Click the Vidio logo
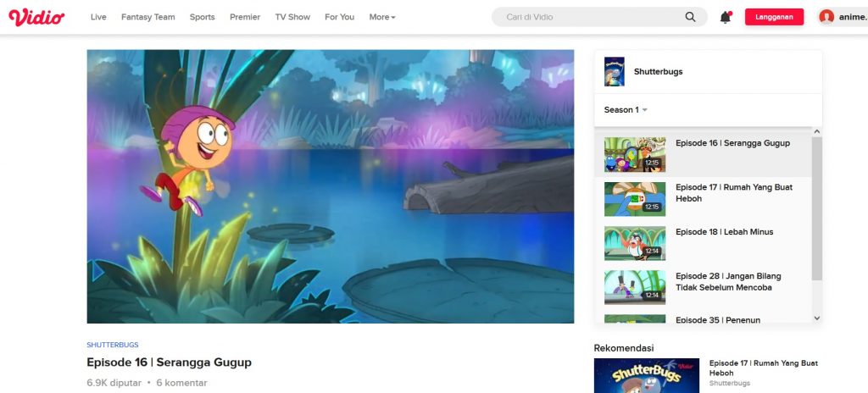The width and height of the screenshot is (868, 393). click(36, 17)
